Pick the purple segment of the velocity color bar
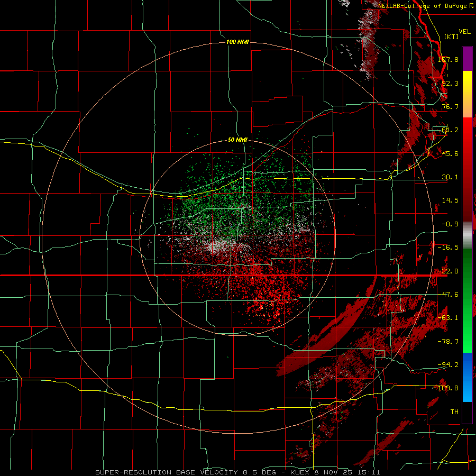Viewport: 476px width, 476px height. pyautogui.click(x=467, y=59)
